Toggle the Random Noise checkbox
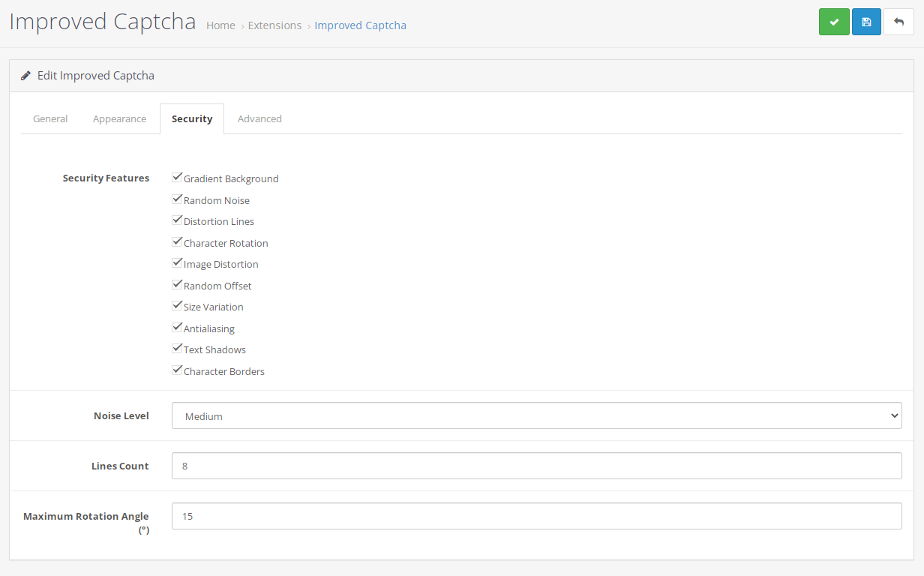 [x=177, y=199]
